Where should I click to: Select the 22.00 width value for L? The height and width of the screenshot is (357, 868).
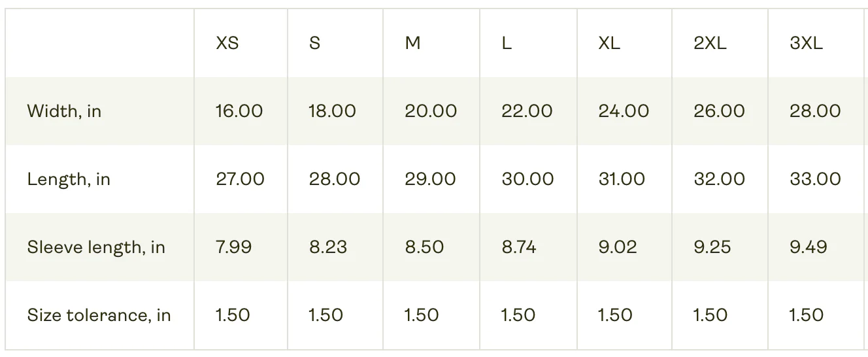[x=527, y=111]
